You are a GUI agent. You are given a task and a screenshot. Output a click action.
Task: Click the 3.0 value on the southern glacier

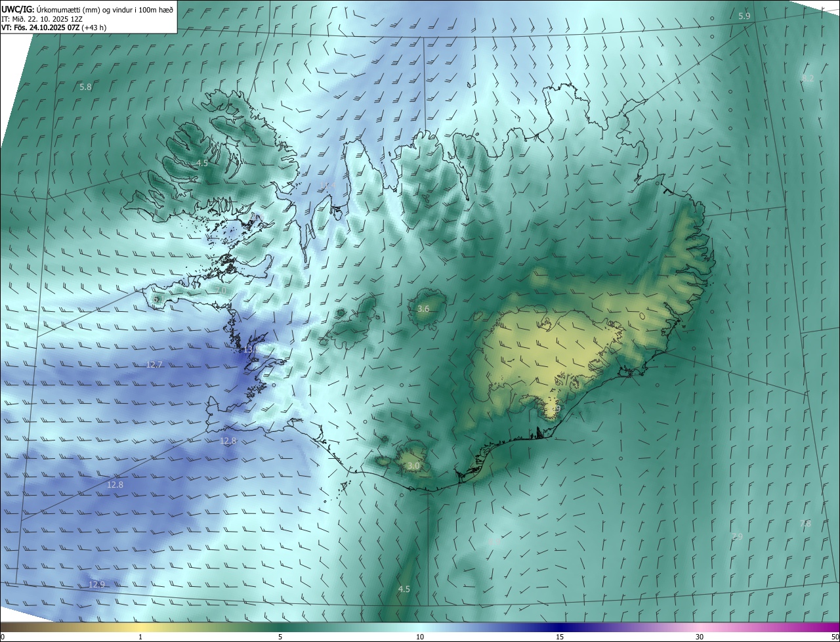coord(413,466)
